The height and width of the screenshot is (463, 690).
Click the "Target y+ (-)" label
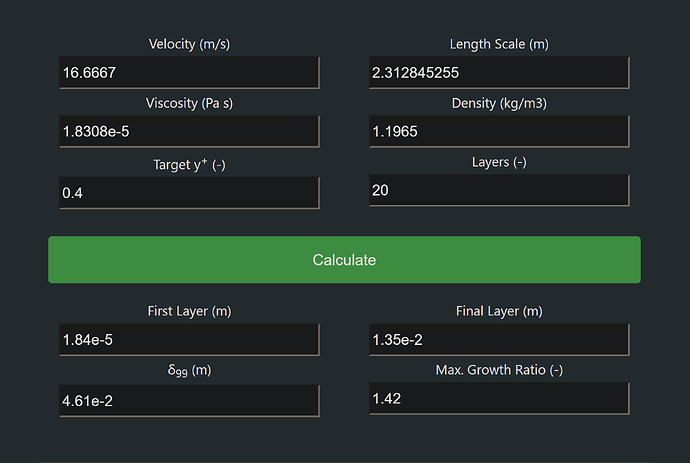coord(190,164)
